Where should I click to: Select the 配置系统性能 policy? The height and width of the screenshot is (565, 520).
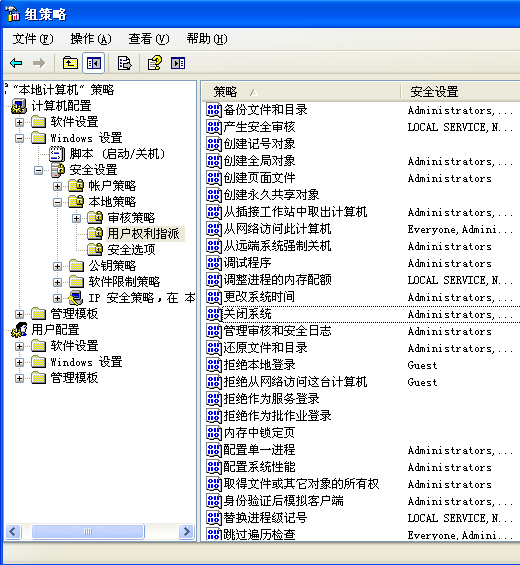click(x=259, y=467)
